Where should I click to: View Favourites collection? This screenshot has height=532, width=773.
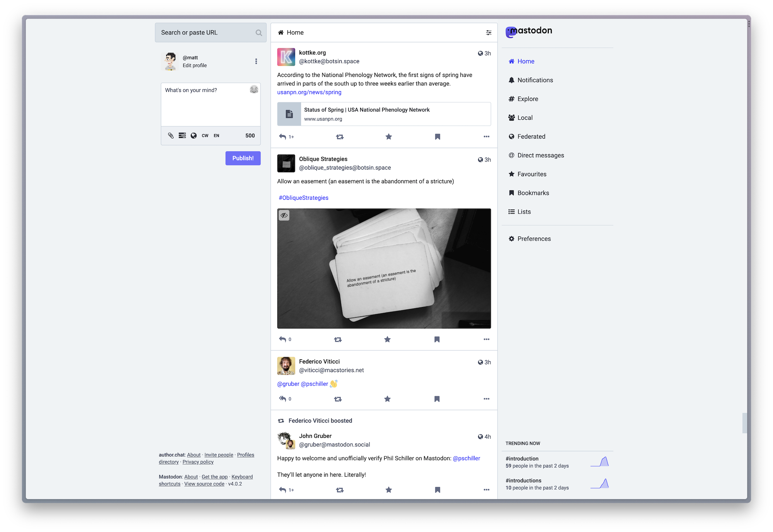(531, 174)
